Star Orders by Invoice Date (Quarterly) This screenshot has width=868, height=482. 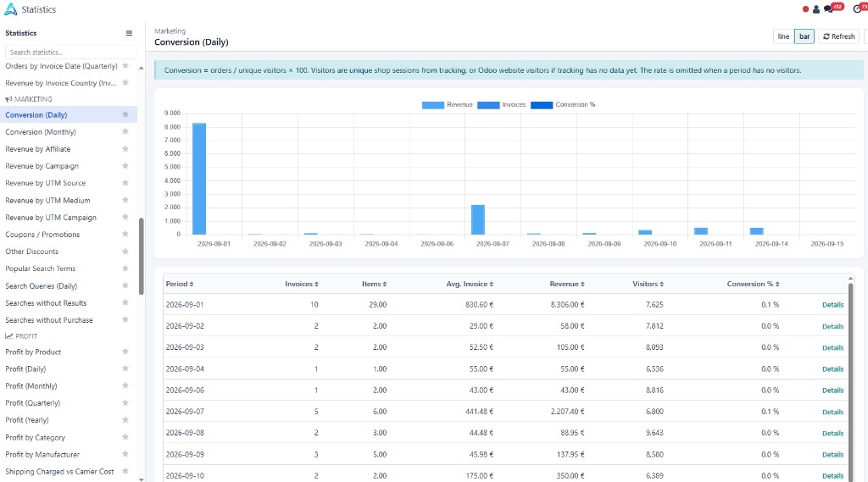125,66
